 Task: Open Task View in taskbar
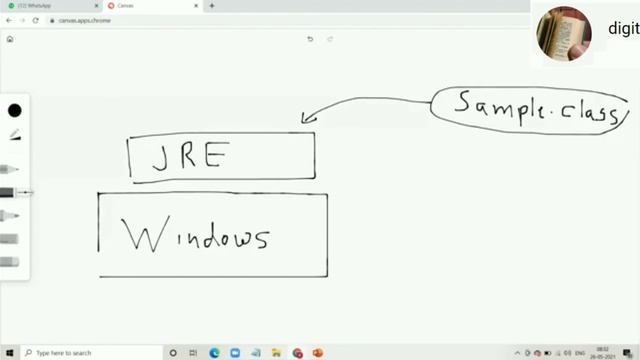point(193,353)
